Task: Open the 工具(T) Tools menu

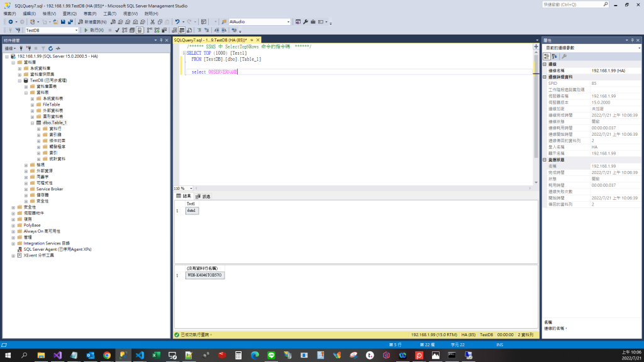Action: pos(109,14)
